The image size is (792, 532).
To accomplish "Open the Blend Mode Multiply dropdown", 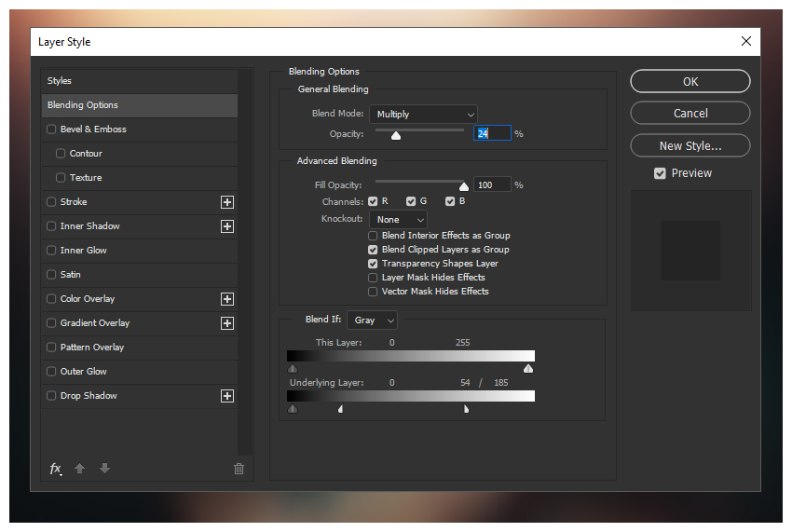I will click(423, 115).
